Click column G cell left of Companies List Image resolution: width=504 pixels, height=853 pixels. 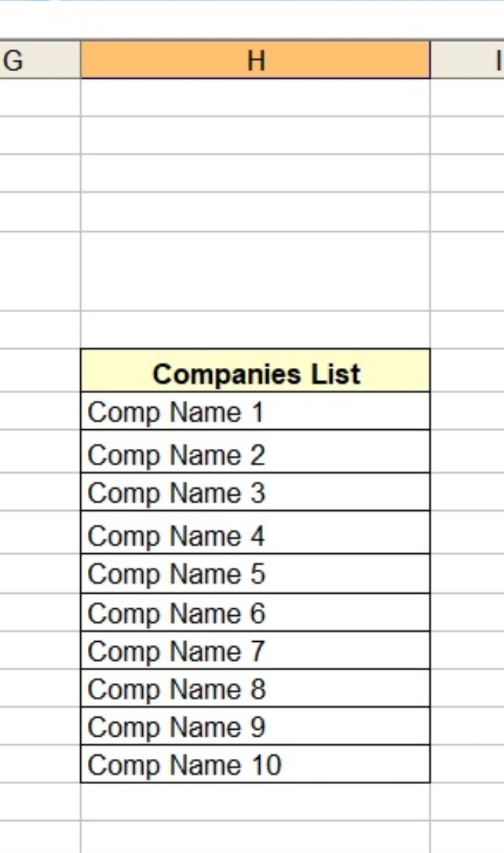pos(40,371)
